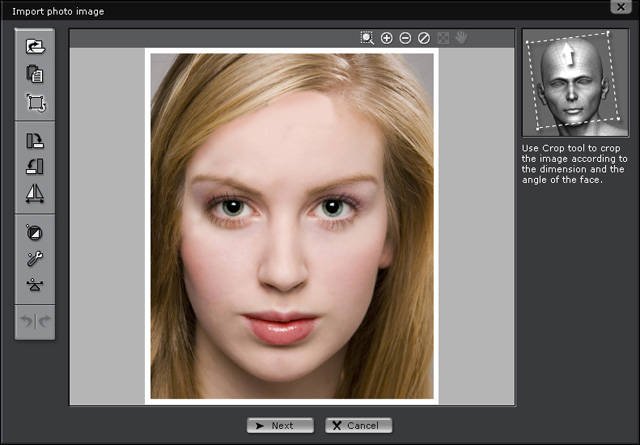
Task: Rotate the image counter-clockwise
Action: point(35,167)
